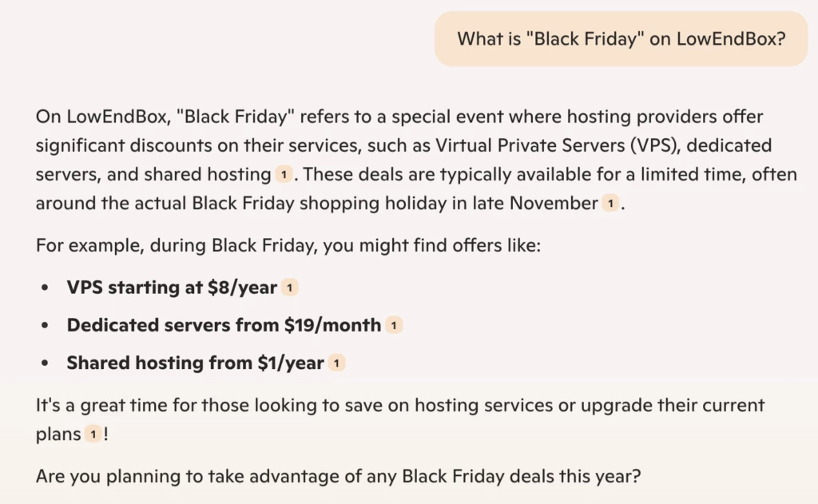Click bullet marker before "Shared hosting"
This screenshot has width=818, height=504.
(x=47, y=363)
